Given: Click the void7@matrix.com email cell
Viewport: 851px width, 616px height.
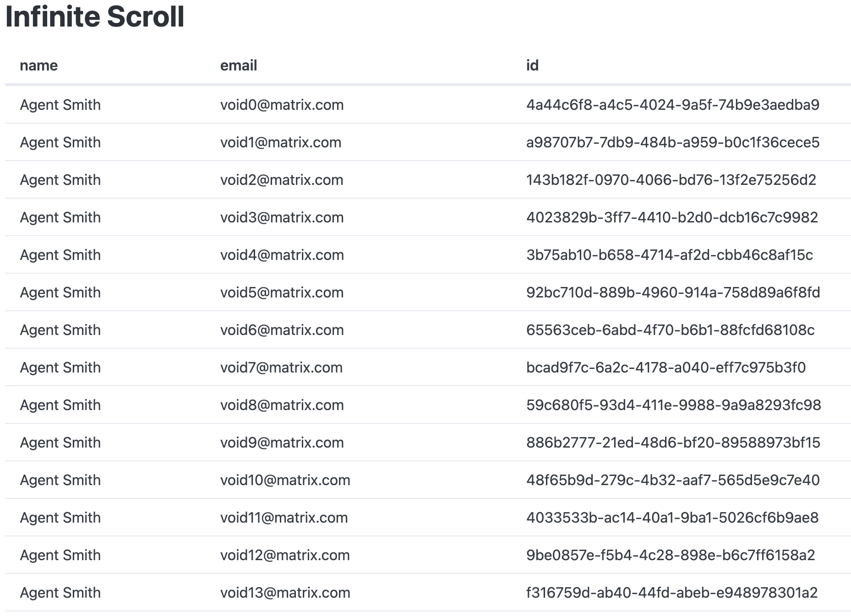Looking at the screenshot, I should coord(281,367).
